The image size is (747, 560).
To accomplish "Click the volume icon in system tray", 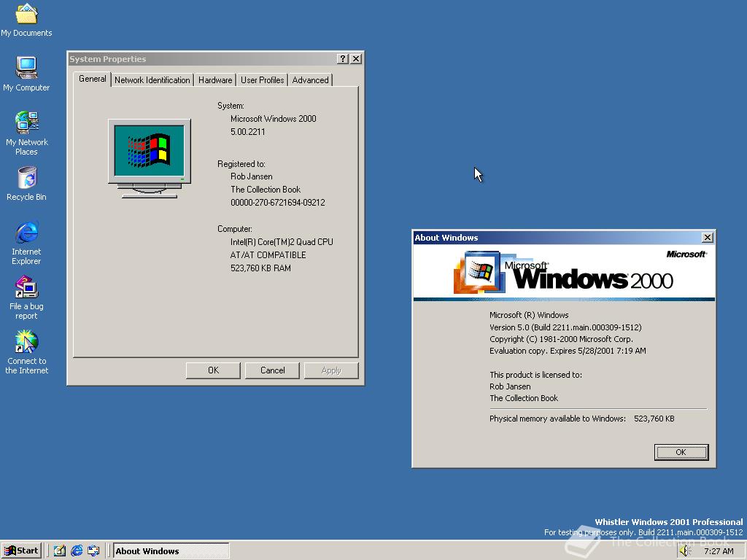I will 685,551.
